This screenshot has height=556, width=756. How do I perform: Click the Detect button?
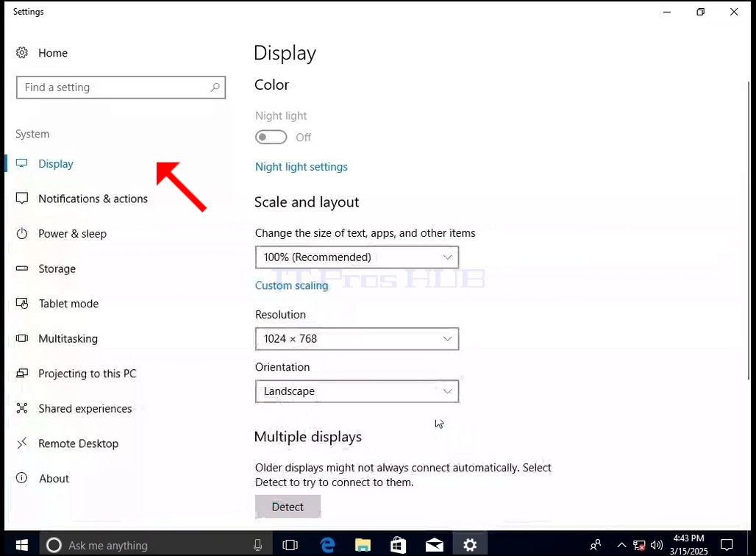[288, 506]
